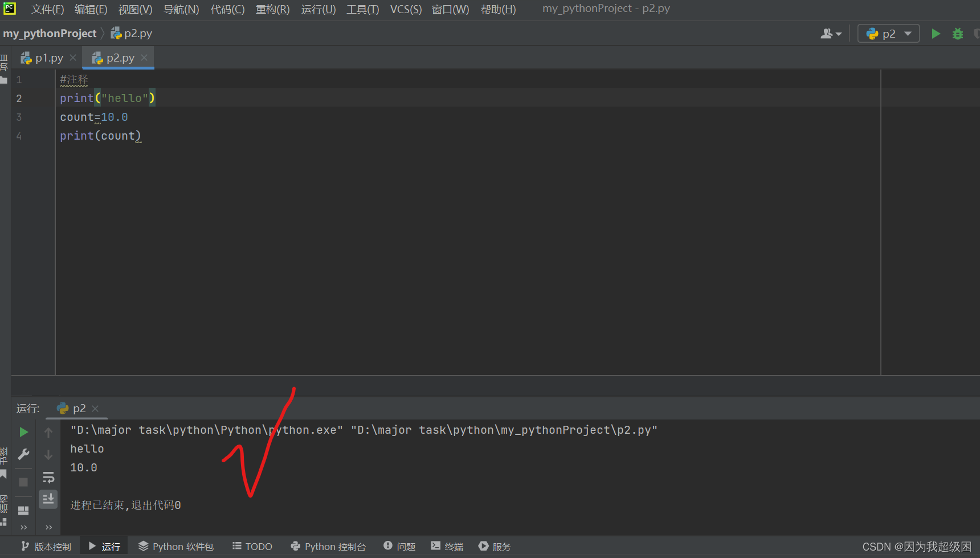
Task: Close the p2.py editor tab
Action: [144, 57]
